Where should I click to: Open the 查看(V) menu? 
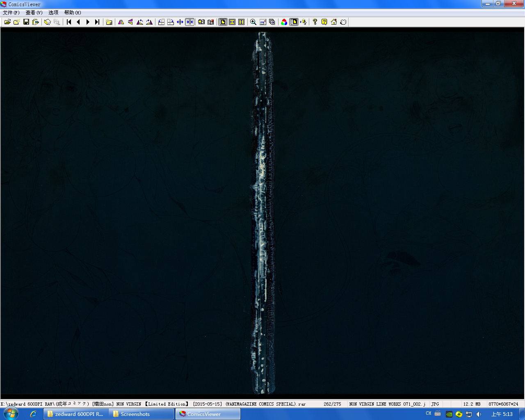click(x=34, y=13)
